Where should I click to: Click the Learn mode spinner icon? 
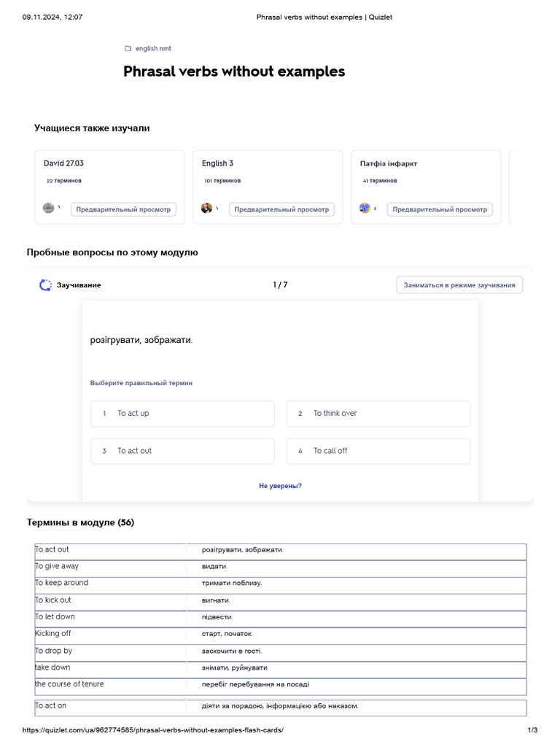tap(45, 285)
